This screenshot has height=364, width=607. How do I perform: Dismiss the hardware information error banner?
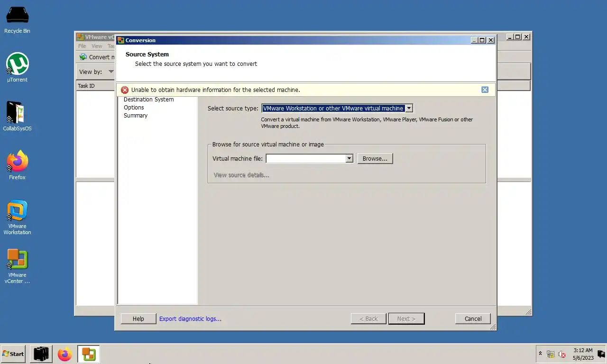tap(485, 90)
